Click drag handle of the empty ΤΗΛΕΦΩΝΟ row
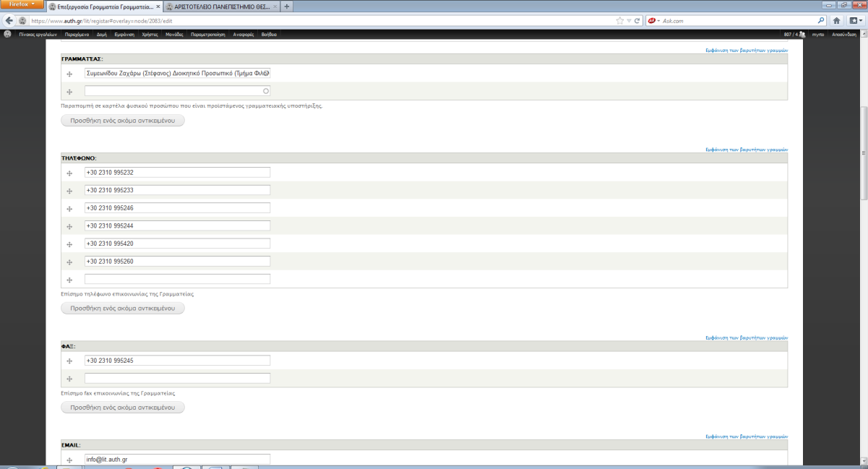868x469 pixels. tap(69, 280)
